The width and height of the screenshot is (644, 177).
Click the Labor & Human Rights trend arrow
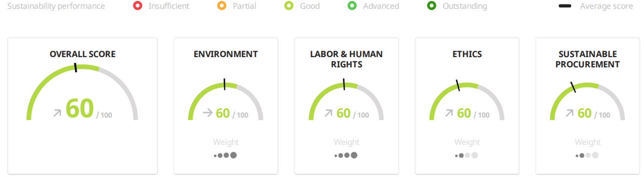pyautogui.click(x=328, y=113)
